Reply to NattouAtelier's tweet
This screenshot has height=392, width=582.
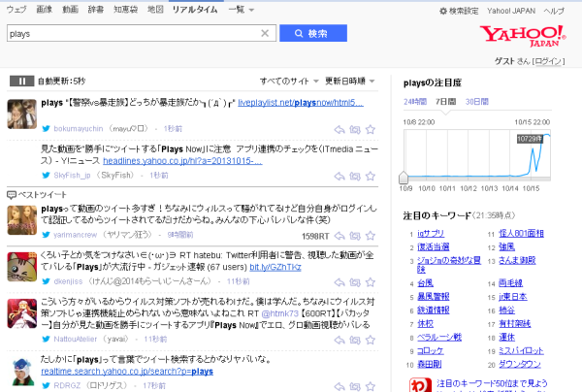coord(339,340)
